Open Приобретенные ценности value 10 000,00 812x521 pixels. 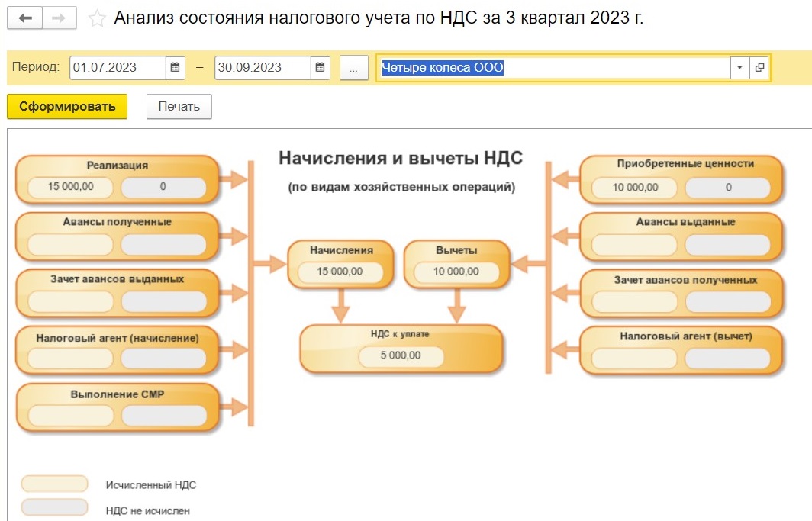[635, 188]
